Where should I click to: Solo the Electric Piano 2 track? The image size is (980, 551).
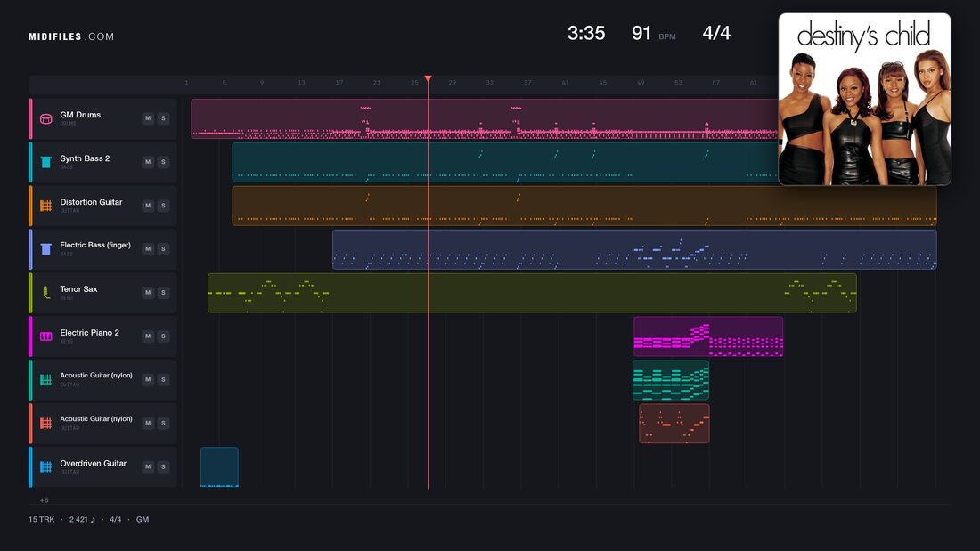point(163,336)
